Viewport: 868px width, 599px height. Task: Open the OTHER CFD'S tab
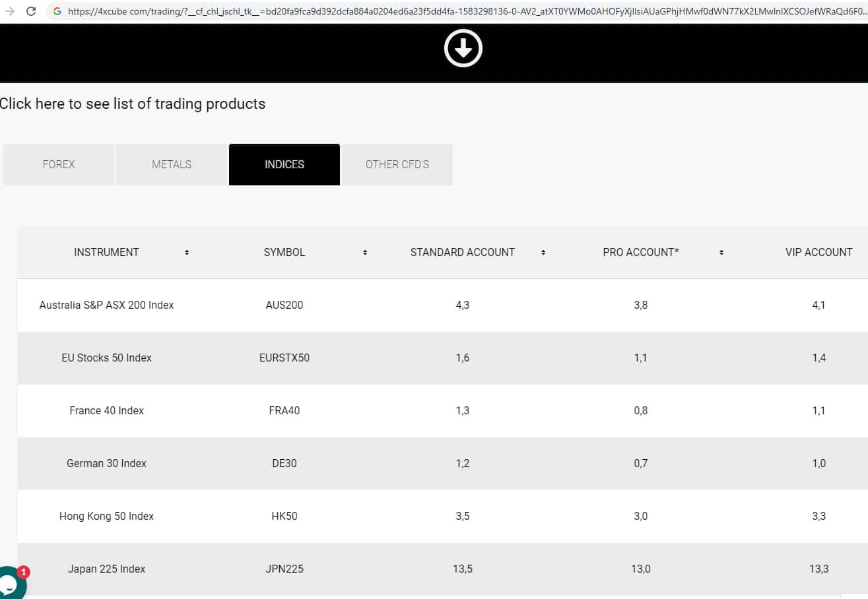tap(397, 164)
